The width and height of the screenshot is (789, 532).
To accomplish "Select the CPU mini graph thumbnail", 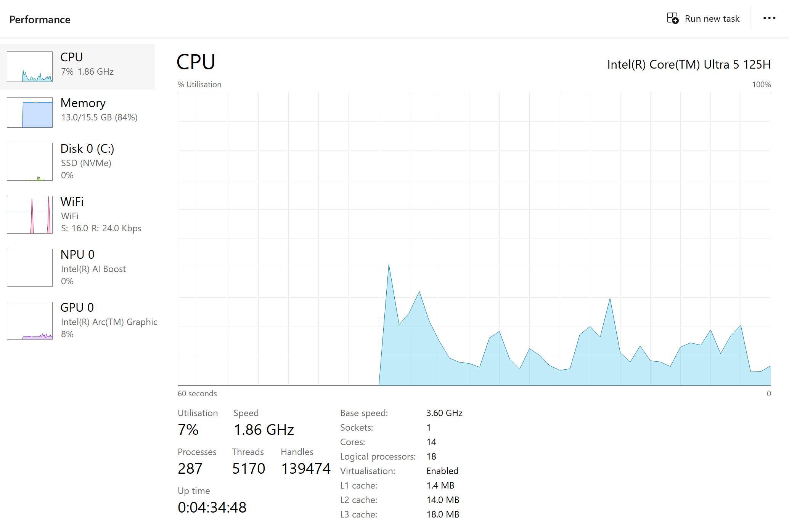I will (30, 67).
